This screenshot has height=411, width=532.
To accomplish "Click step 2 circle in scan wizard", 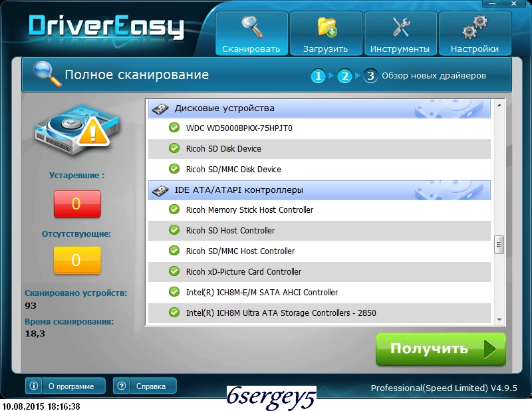I will point(344,76).
